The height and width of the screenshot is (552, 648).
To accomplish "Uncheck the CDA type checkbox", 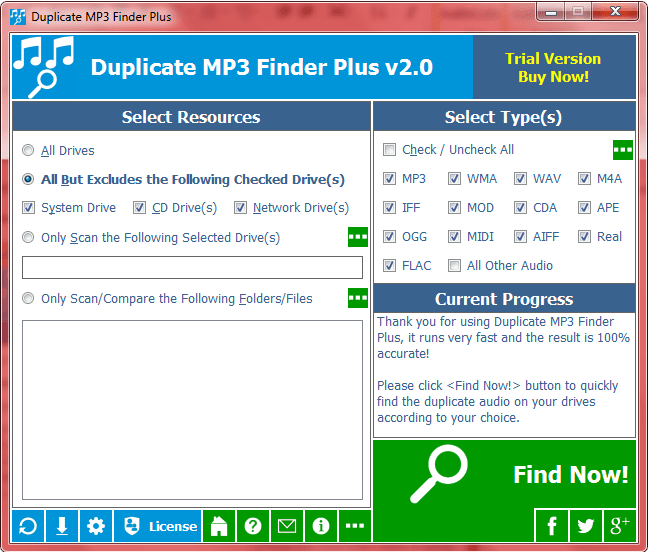I will click(520, 207).
